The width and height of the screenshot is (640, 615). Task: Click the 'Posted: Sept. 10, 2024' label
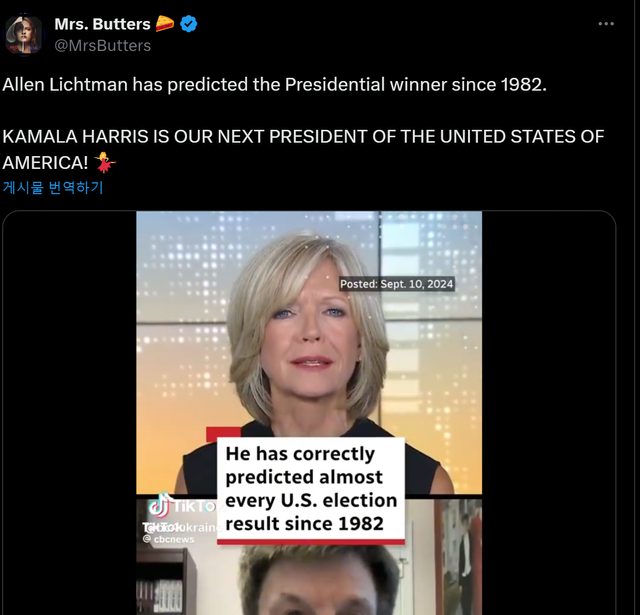click(x=396, y=284)
